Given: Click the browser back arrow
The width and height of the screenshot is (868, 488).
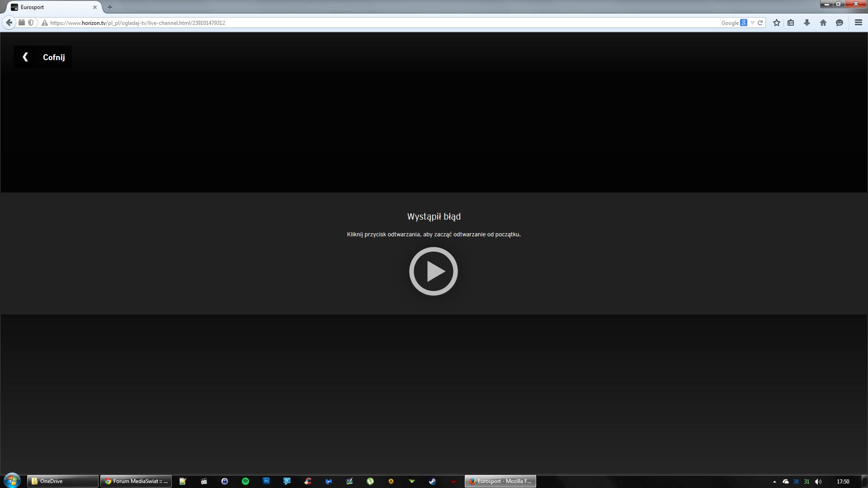Looking at the screenshot, I should pos(9,23).
